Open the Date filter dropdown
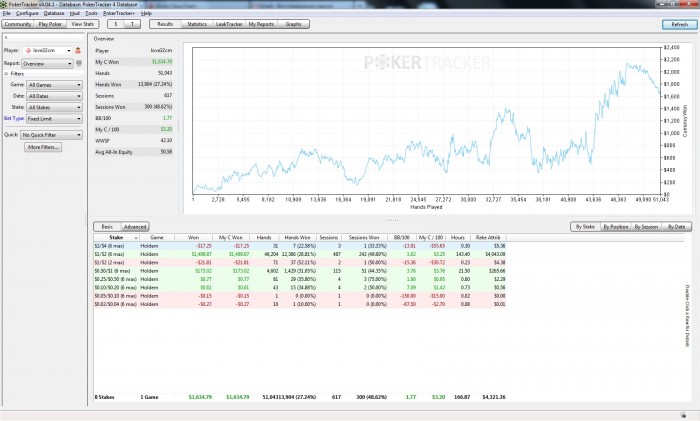 (54, 96)
